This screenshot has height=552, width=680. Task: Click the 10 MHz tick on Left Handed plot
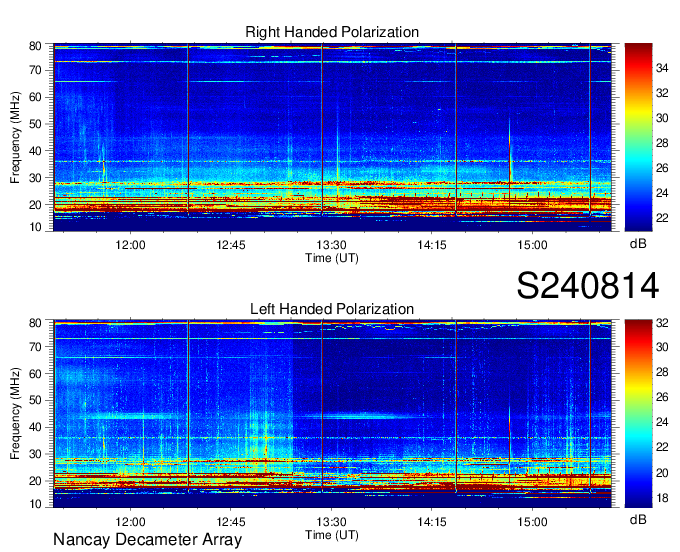[x=35, y=504]
